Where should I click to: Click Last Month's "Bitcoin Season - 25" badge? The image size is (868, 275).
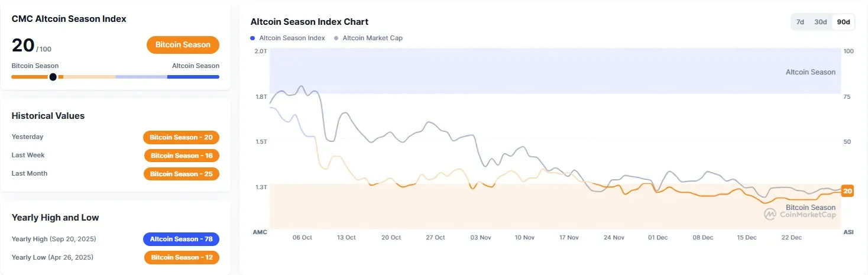click(x=181, y=174)
